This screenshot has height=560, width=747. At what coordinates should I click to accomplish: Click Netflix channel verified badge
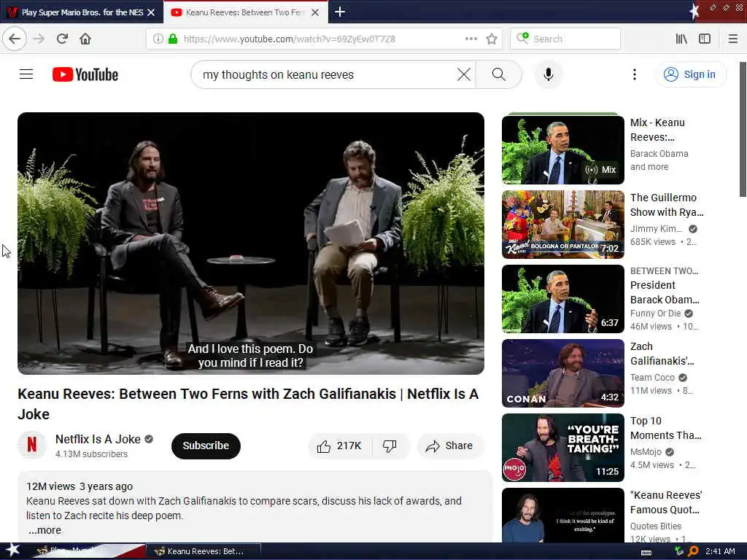[x=149, y=439]
